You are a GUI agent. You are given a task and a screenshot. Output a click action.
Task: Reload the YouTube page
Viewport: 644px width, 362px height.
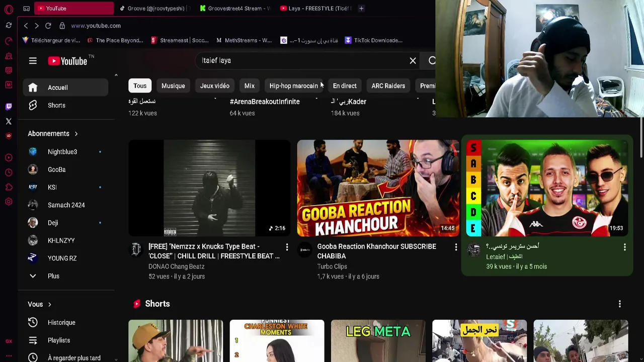48,26
